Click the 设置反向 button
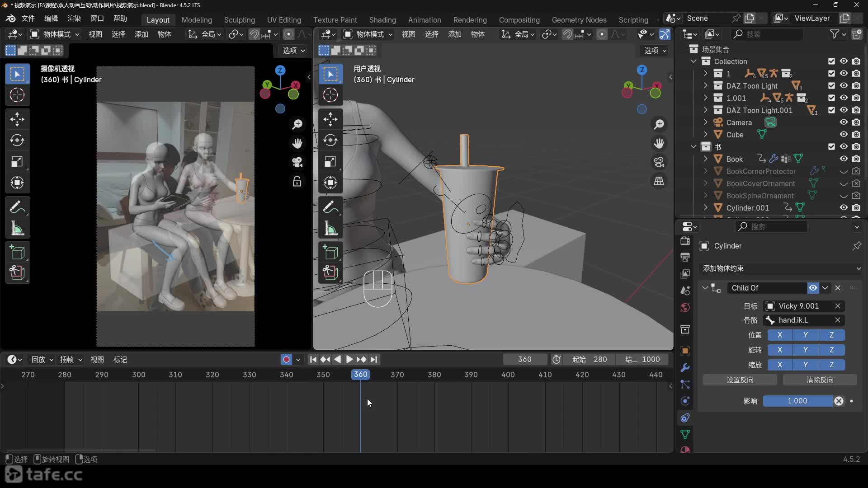 tap(740, 380)
